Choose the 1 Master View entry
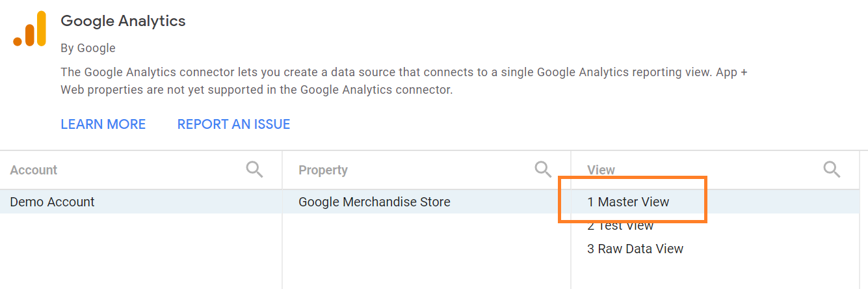Viewport: 868px width, 289px height. point(628,202)
